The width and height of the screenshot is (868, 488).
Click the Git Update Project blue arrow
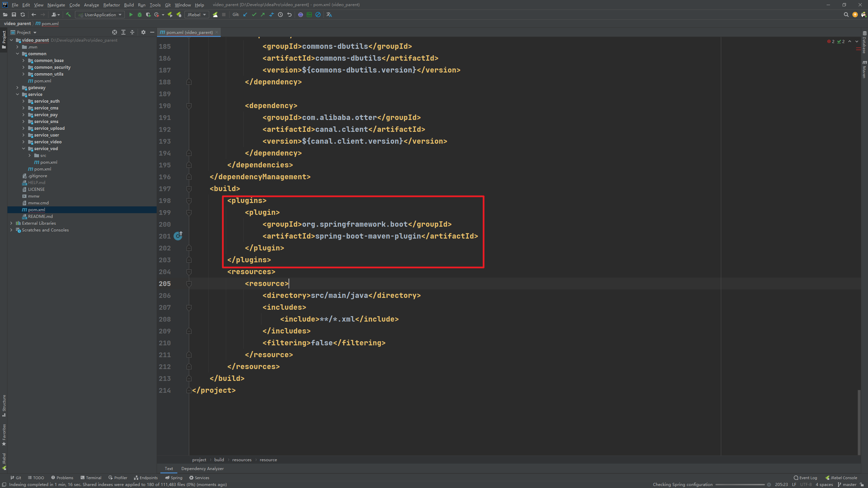tap(245, 15)
